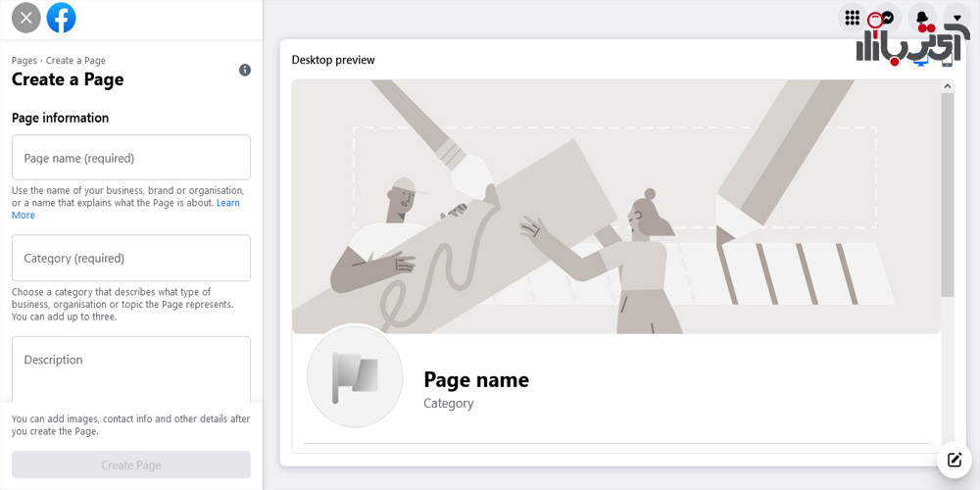
Task: Click into the Description text box
Action: [131, 369]
